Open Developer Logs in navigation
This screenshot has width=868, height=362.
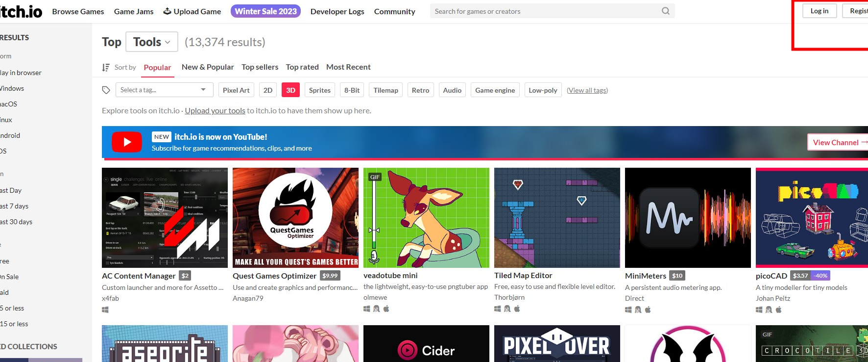pyautogui.click(x=337, y=11)
